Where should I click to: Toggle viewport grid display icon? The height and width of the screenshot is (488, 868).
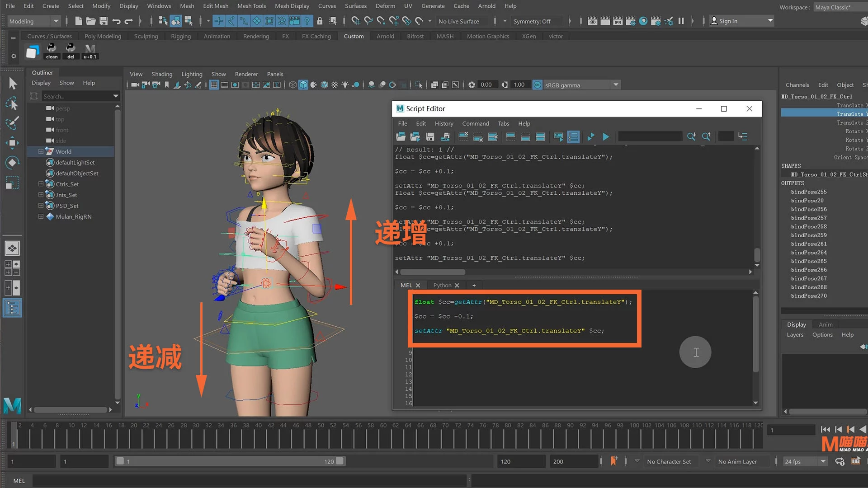(214, 85)
